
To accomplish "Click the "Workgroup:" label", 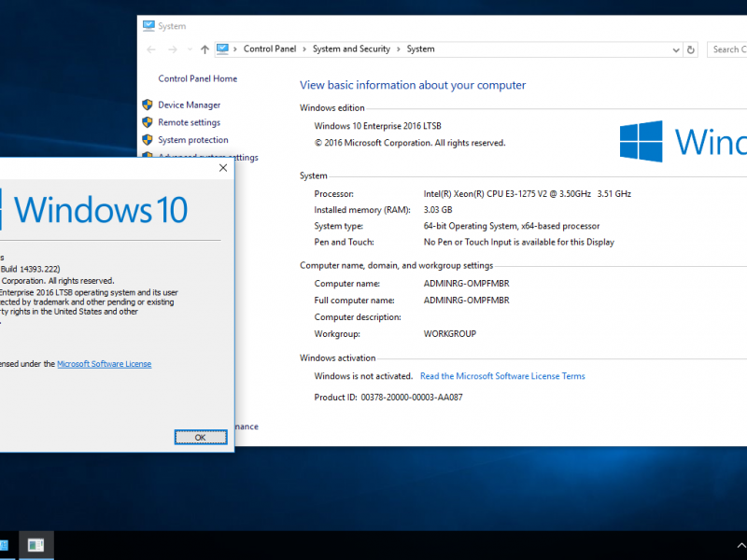I will (337, 334).
